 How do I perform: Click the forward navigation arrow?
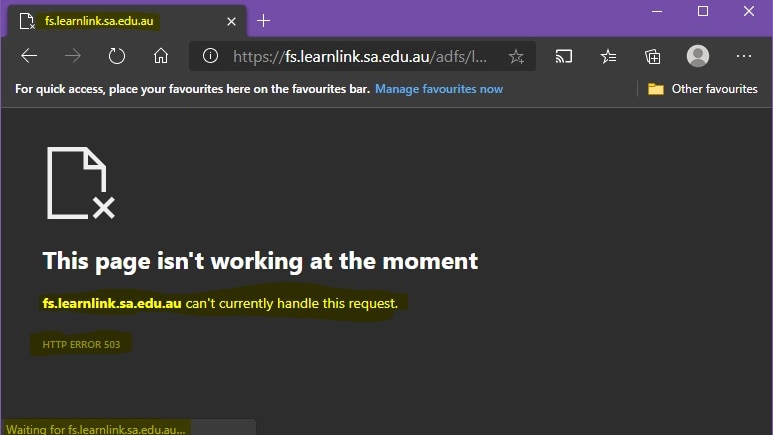[x=73, y=56]
